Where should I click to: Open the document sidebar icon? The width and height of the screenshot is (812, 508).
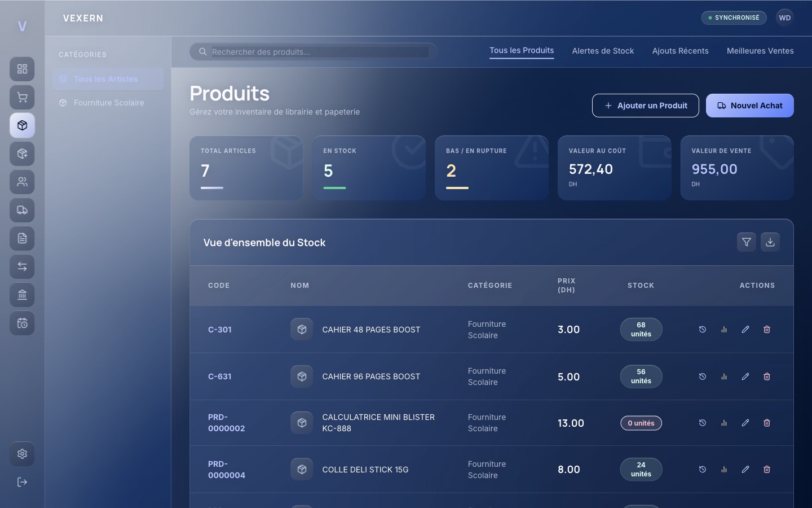pos(22,238)
